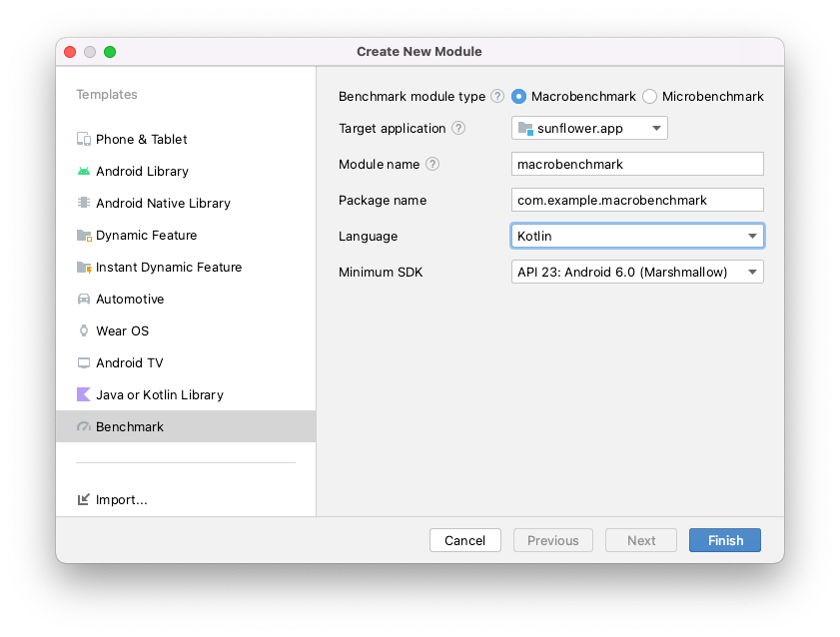Choose the Phone & Tablet template
Screen dimensions: 840x637
pos(186,139)
